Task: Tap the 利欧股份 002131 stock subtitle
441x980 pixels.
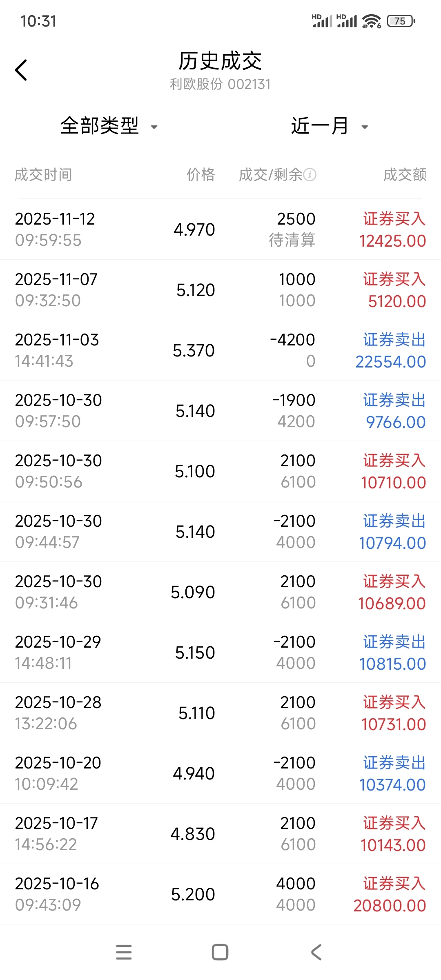Action: 220,84
